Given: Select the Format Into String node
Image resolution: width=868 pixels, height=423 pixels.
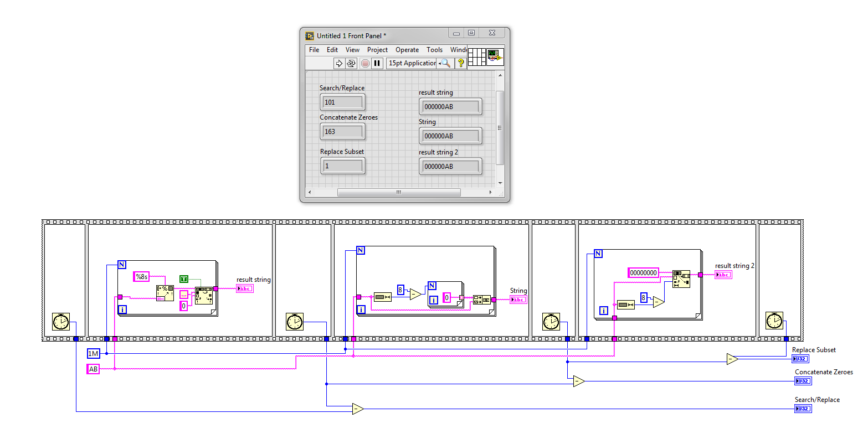Looking at the screenshot, I should (x=165, y=293).
